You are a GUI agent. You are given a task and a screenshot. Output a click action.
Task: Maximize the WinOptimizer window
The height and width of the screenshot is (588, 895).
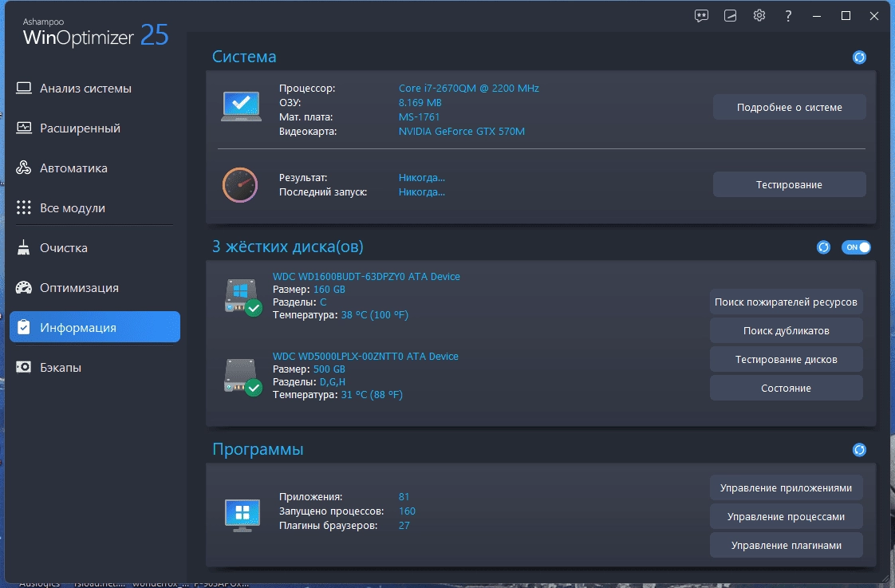coord(846,16)
